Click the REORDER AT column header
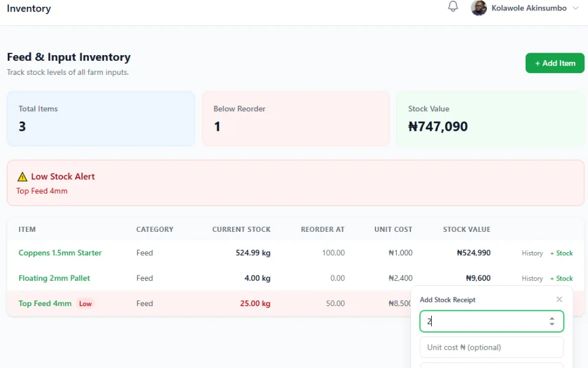This screenshot has width=588, height=368. (x=323, y=229)
